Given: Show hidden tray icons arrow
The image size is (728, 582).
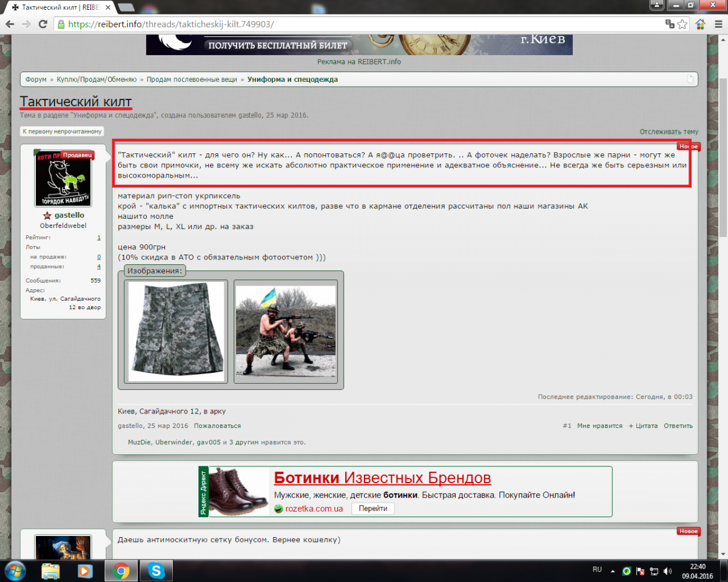Looking at the screenshot, I should click(613, 570).
